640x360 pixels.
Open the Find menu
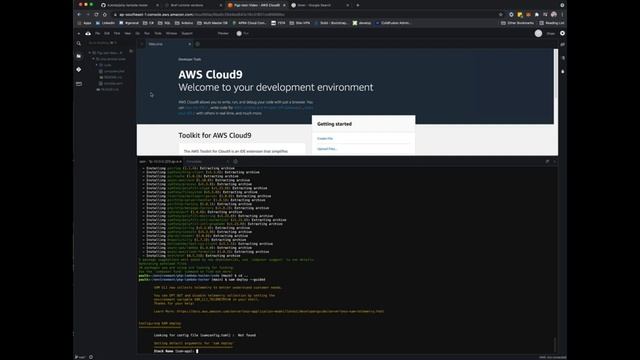pyautogui.click(x=117, y=33)
